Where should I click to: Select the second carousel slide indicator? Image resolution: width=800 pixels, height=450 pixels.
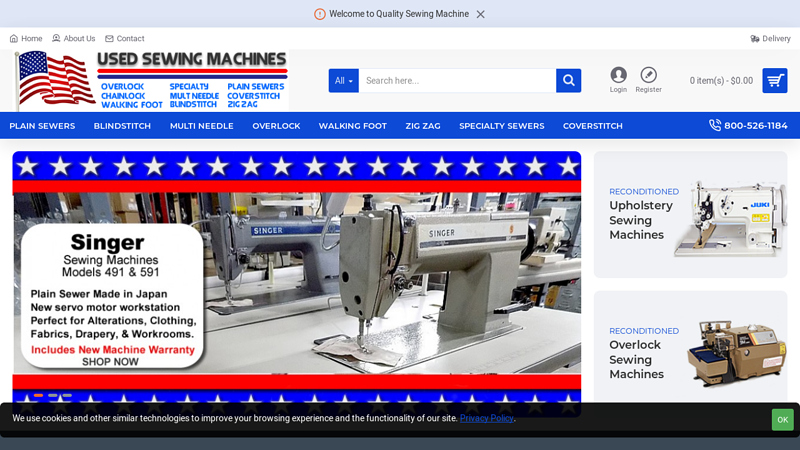[53, 395]
